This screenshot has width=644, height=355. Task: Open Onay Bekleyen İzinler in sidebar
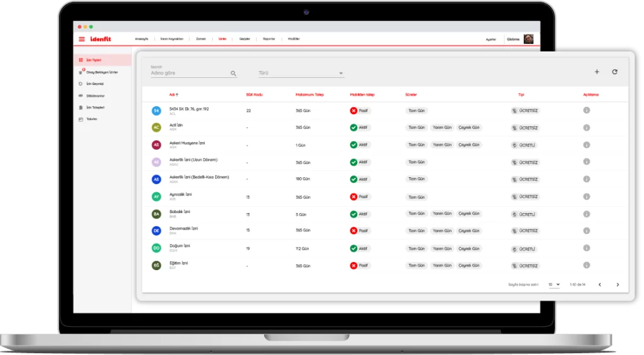[101, 72]
